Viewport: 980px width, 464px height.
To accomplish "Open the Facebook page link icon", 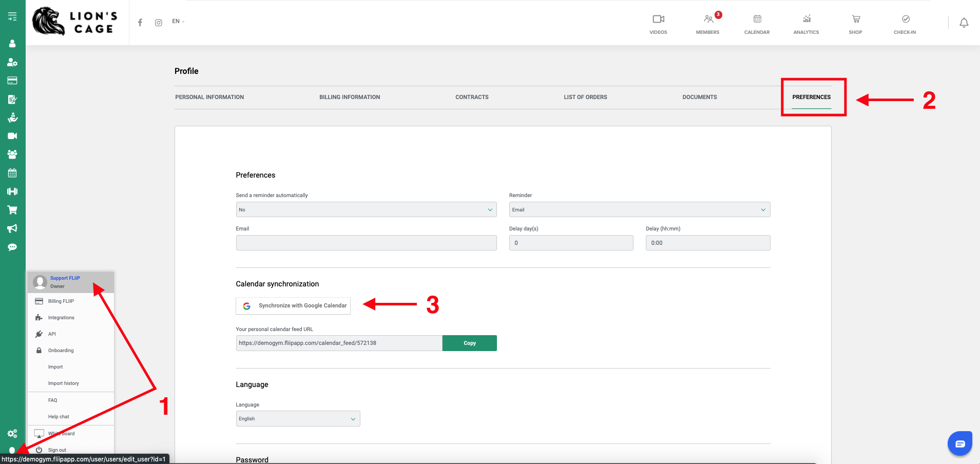I will click(140, 22).
